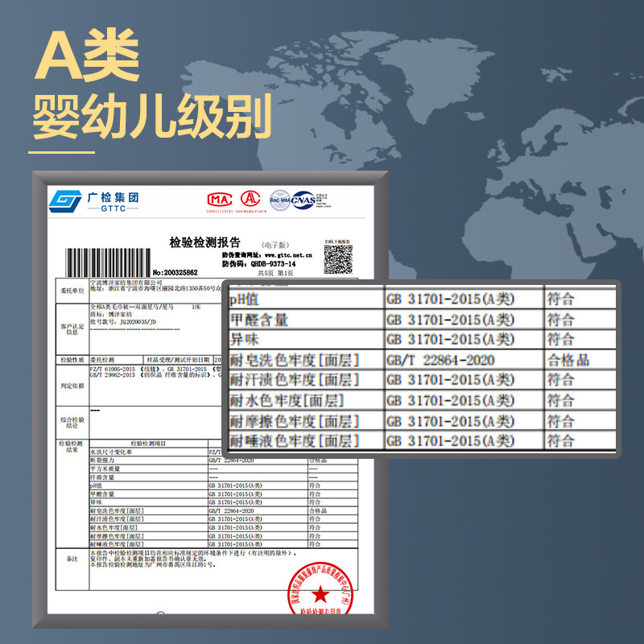The height and width of the screenshot is (644, 644).
Task: Click the barcode above the report number
Action: click(108, 262)
